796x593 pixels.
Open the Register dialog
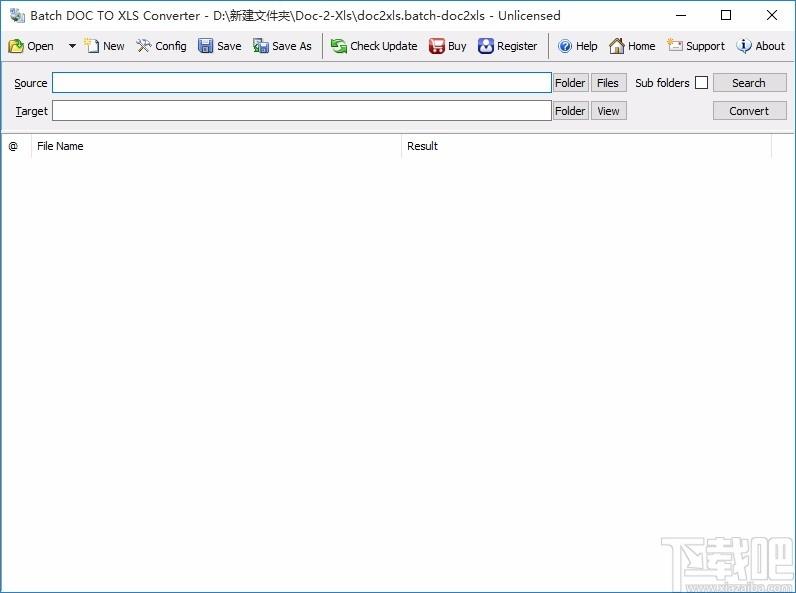[x=507, y=46]
